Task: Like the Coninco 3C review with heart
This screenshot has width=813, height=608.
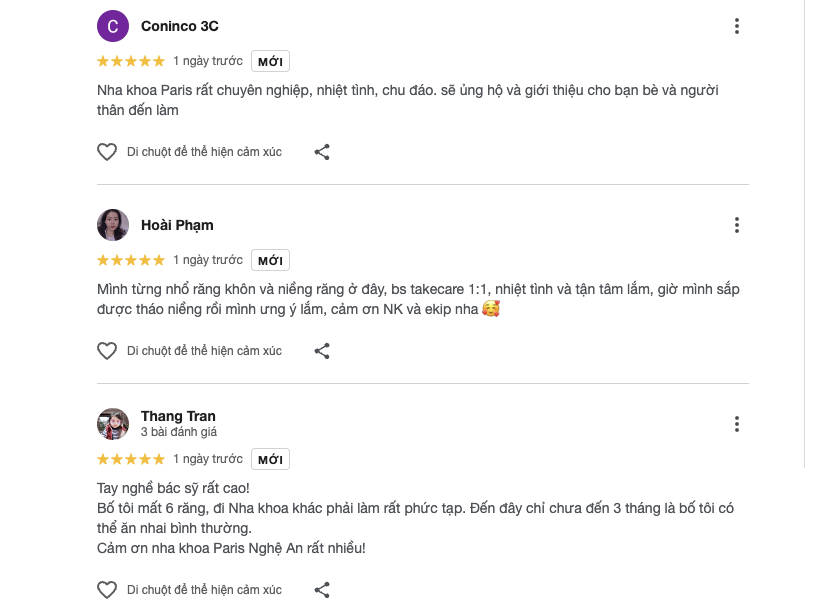Action: [x=107, y=152]
